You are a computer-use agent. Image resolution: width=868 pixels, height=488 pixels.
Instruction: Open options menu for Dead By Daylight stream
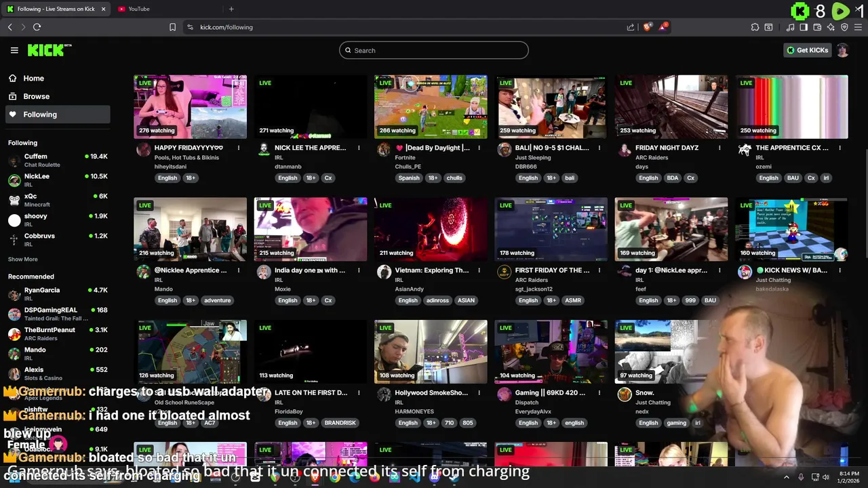[479, 148]
